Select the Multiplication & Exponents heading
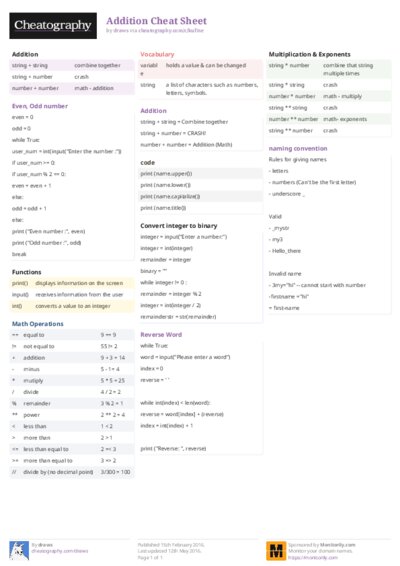 point(309,54)
